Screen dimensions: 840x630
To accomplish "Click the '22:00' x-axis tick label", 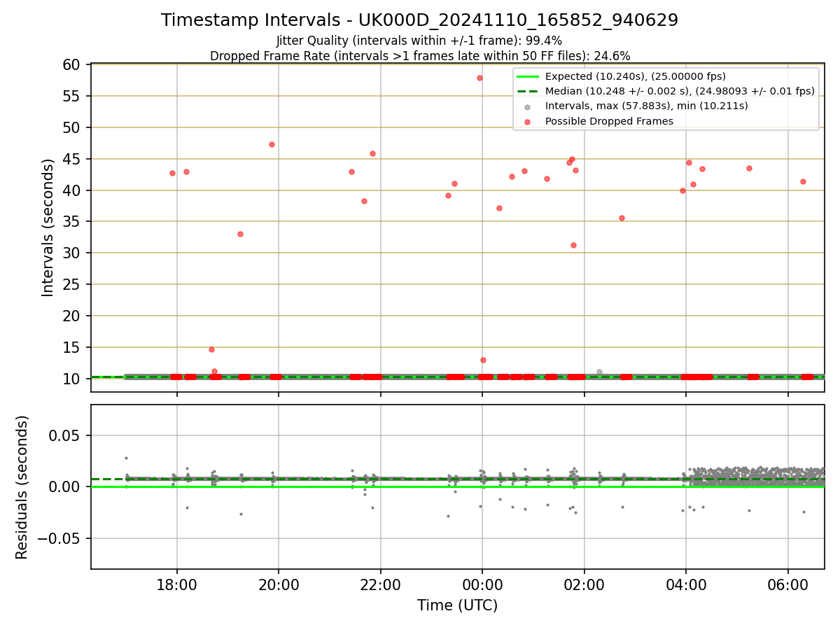I will point(381,585).
